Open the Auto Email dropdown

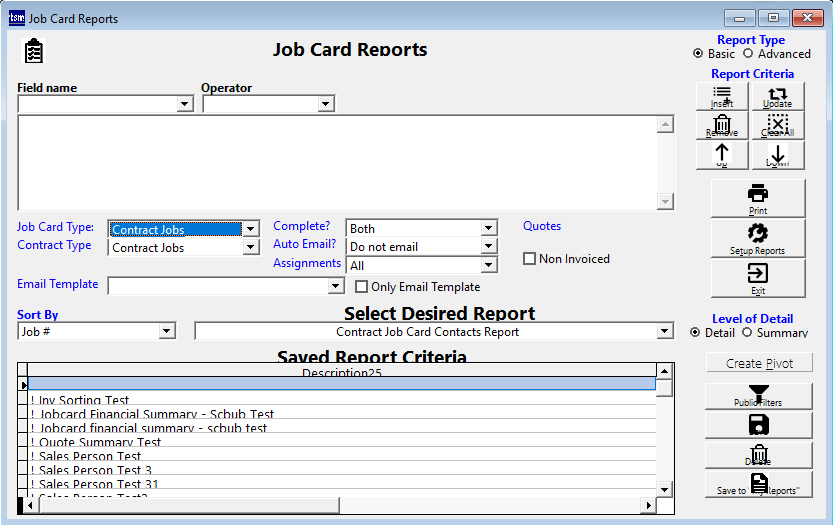coord(488,247)
